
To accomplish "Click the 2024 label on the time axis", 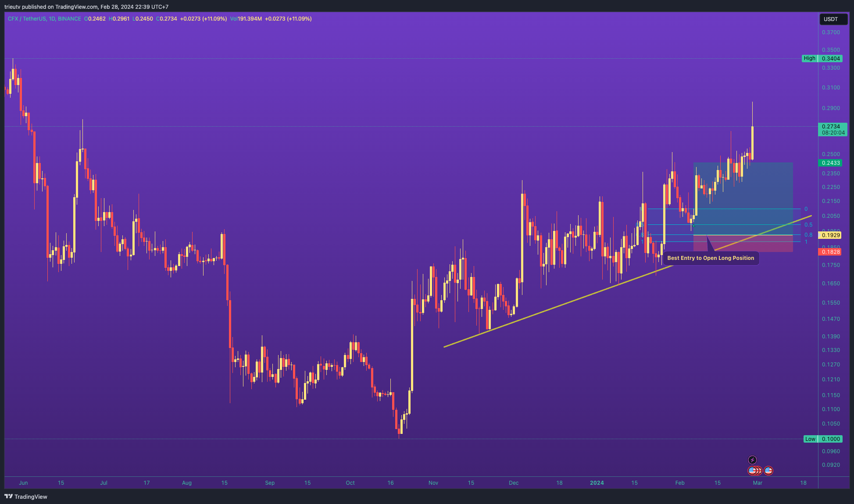I will click(x=597, y=483).
